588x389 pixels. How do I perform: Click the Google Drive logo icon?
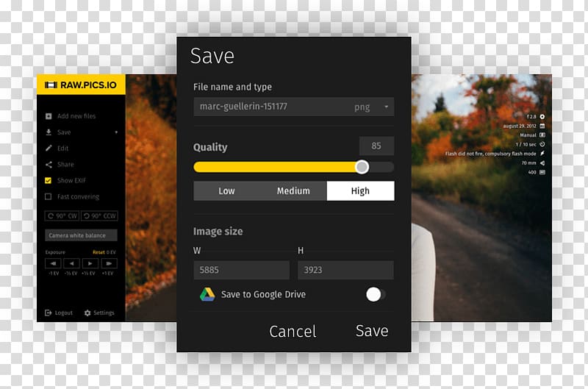click(207, 294)
